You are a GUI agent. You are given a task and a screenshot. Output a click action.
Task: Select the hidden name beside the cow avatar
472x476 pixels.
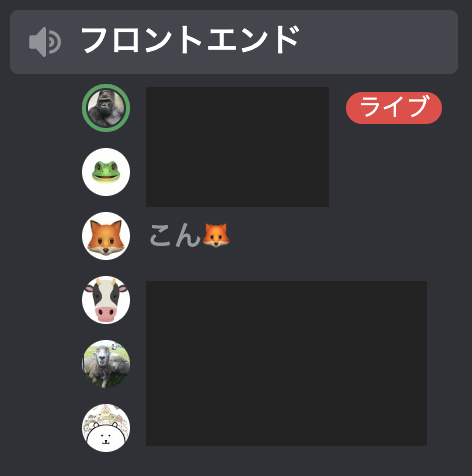[286, 300]
